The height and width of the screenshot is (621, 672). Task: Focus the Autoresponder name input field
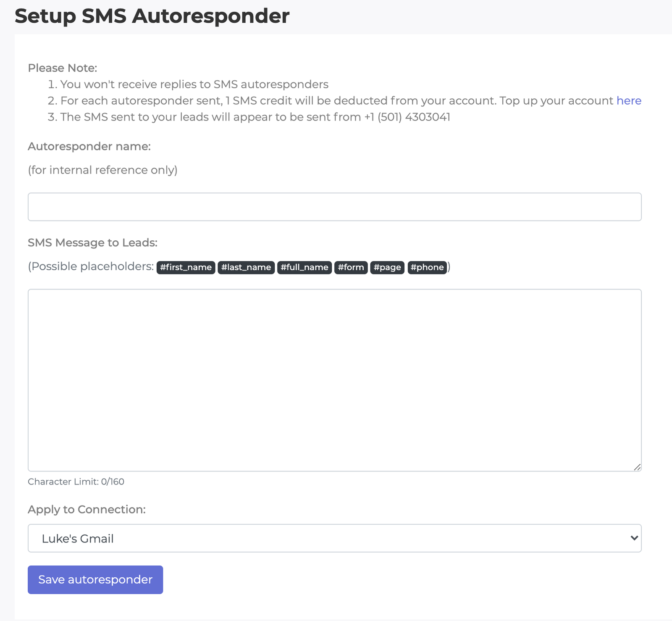click(x=334, y=207)
